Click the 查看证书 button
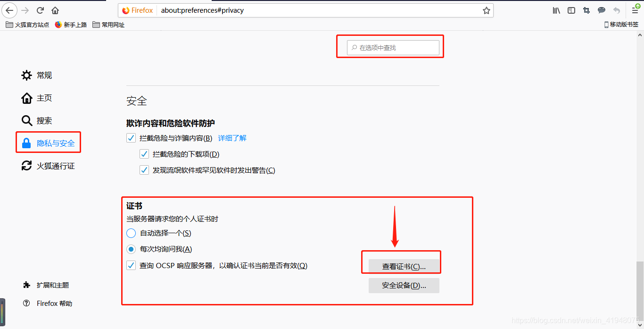The width and height of the screenshot is (644, 329). click(404, 267)
